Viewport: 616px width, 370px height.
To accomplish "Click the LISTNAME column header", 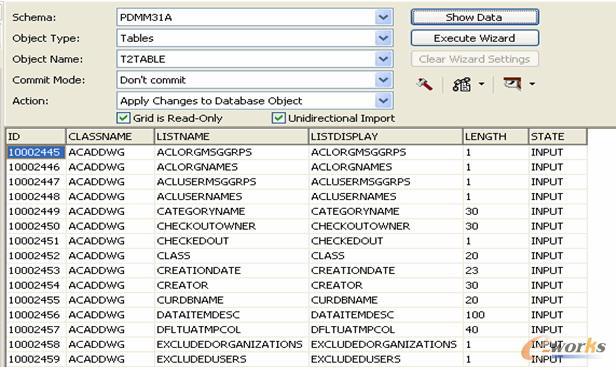I will click(x=231, y=136).
